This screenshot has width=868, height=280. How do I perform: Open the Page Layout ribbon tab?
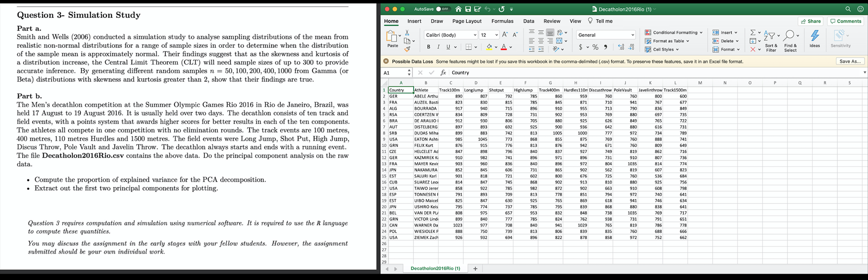pyautogui.click(x=467, y=21)
